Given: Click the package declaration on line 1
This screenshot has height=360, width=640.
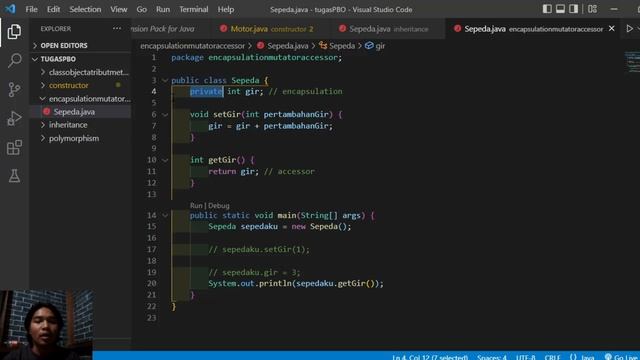Looking at the screenshot, I should click(x=257, y=58).
